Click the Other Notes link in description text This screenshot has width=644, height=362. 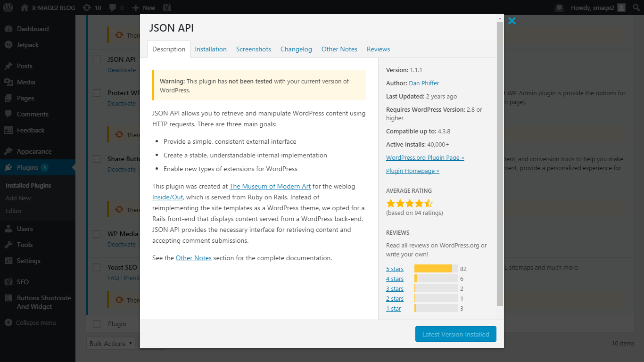[194, 258]
